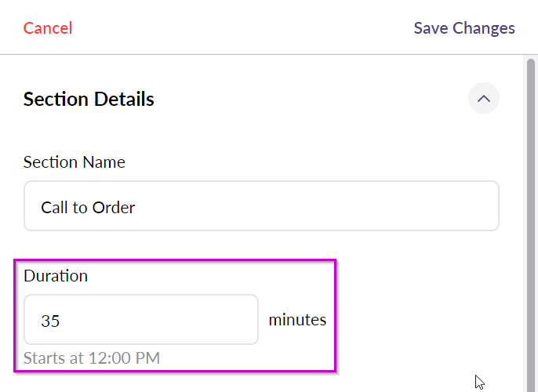Screen dimensions: 538x392
Task: Click the Duration label
Action: 56,276
